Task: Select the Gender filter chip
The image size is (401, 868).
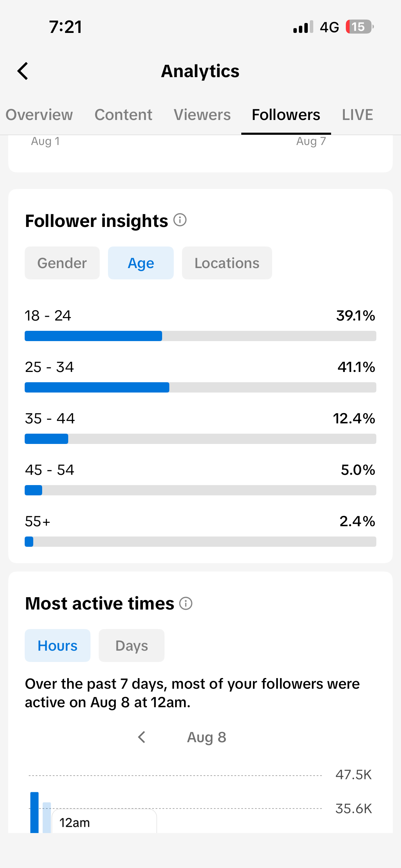Action: tap(62, 263)
